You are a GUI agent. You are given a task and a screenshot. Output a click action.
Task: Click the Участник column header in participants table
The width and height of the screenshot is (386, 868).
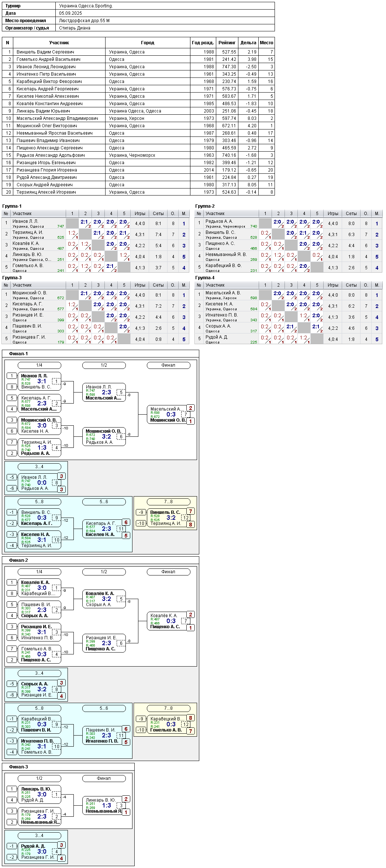click(x=59, y=42)
